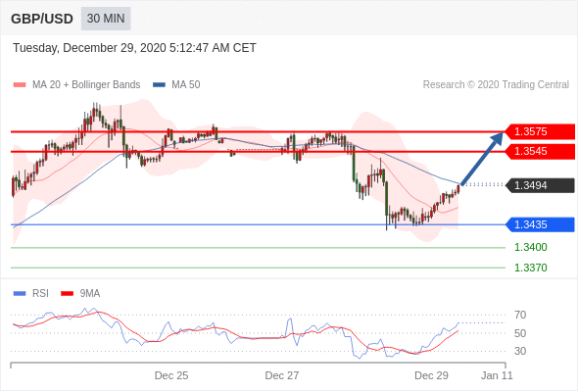This screenshot has height=392, width=578.
Task: Click the 30 MIN timeframe badge
Action: point(106,19)
